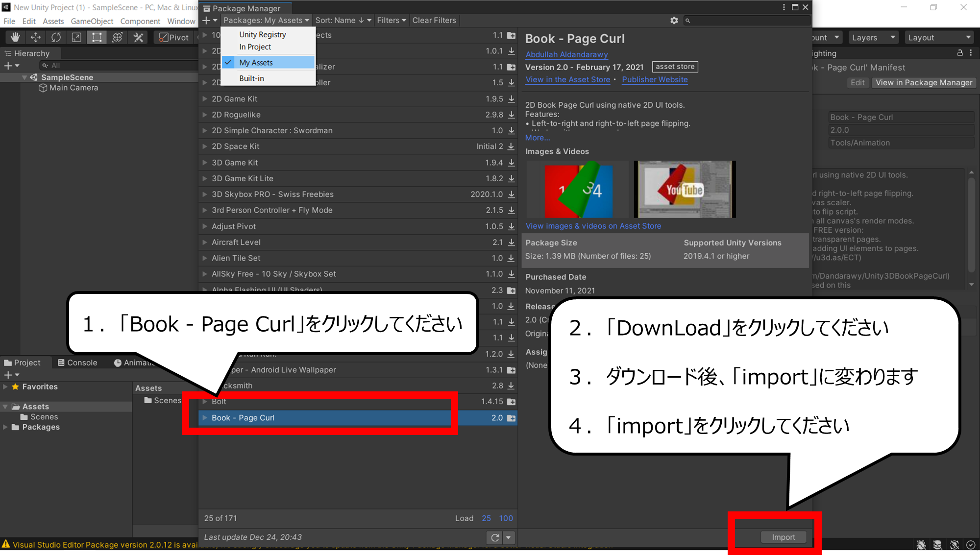Select the checked My Assets menu entry

[x=268, y=62]
